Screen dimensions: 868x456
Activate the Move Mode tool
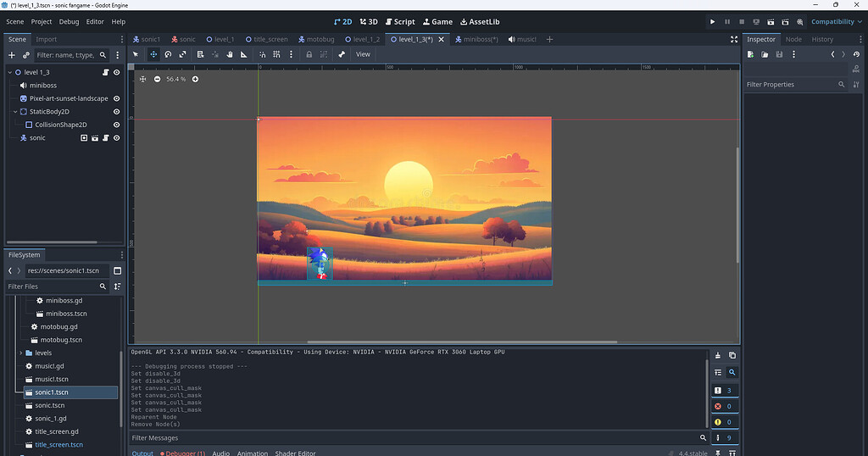[153, 54]
